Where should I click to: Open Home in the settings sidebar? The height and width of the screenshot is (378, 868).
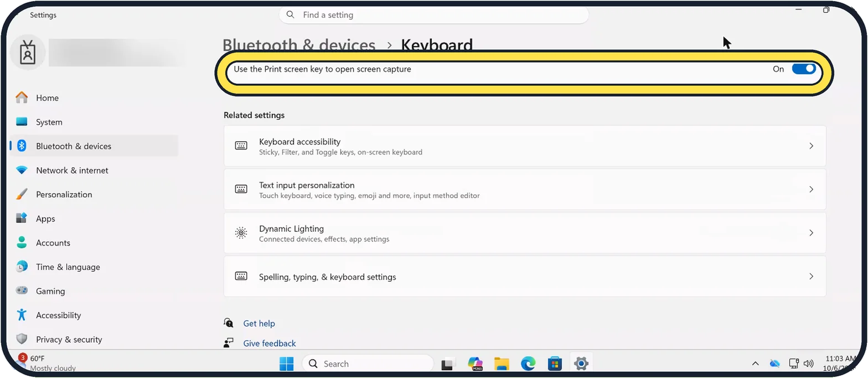[94, 98]
